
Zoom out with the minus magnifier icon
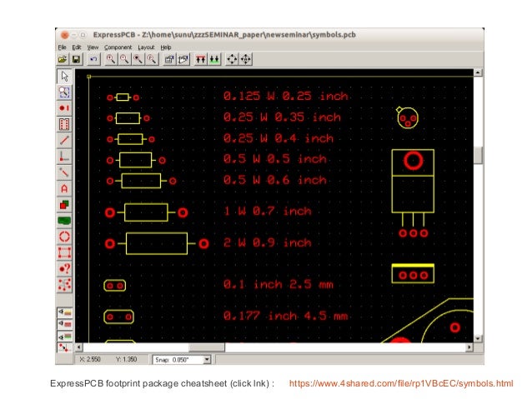[124, 59]
